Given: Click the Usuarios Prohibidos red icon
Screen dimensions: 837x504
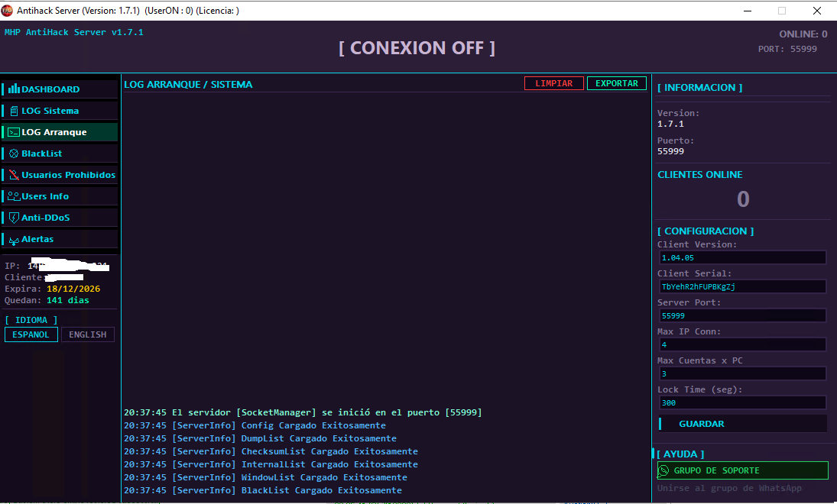Looking at the screenshot, I should tap(14, 175).
